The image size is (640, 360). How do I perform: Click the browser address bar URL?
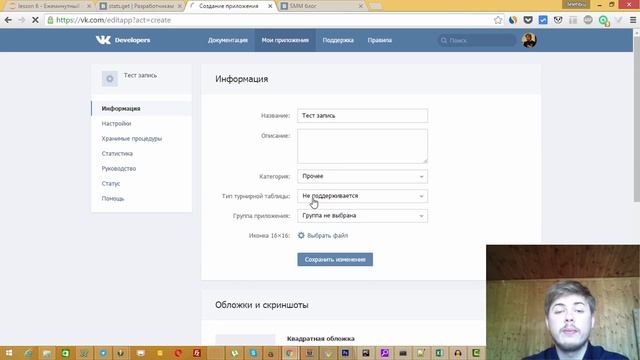[113, 20]
